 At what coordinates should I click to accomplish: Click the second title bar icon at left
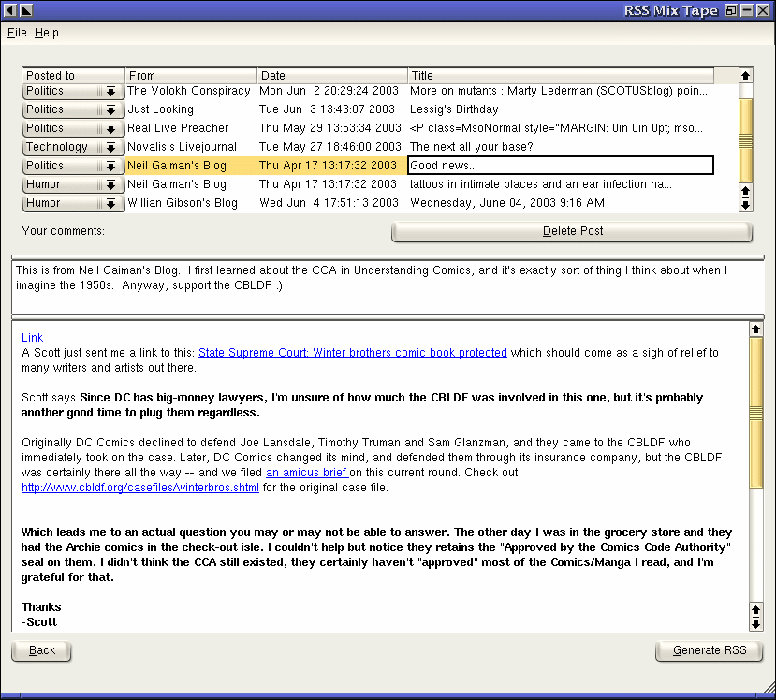pos(25,10)
